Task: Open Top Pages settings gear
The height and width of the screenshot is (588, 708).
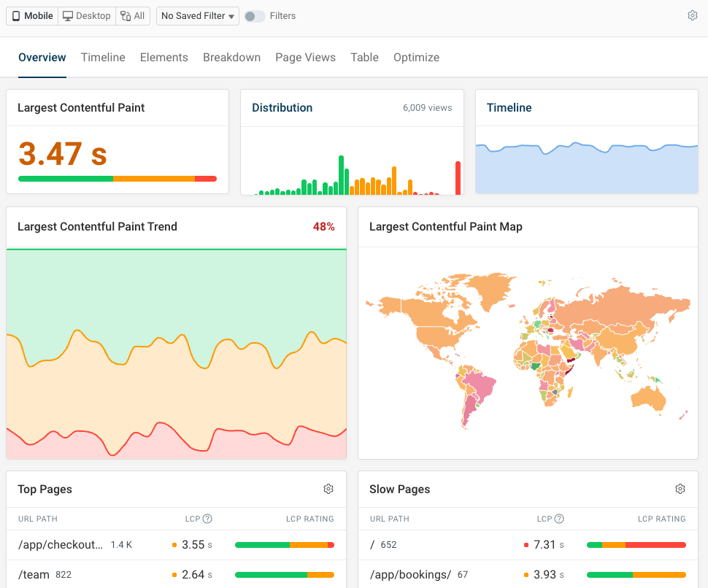Action: tap(328, 489)
